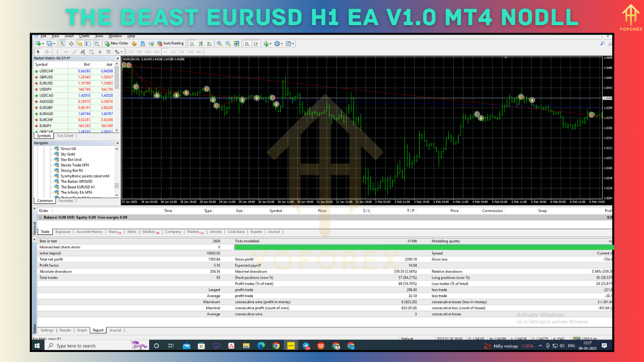This screenshot has width=644, height=362.
Task: Click the Go to Settings activation link
Action: (552, 321)
